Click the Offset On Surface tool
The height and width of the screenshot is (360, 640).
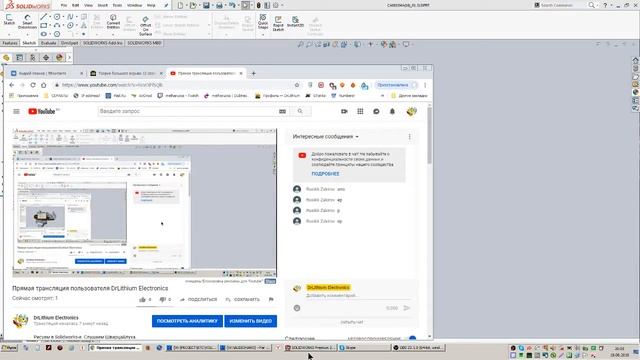(x=146, y=26)
